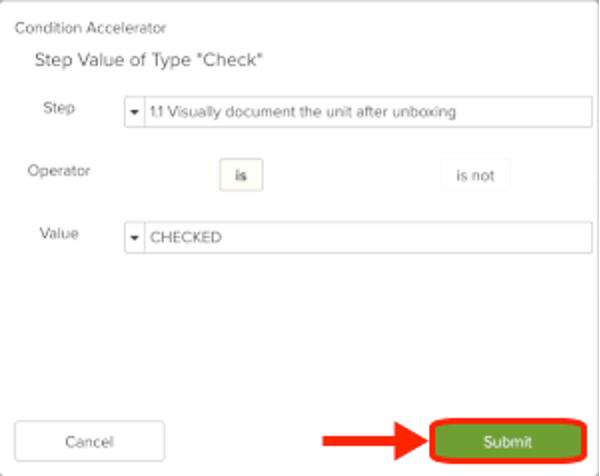Cancel the Condition Accelerator dialog
The width and height of the screenshot is (600, 476).
click(x=90, y=441)
